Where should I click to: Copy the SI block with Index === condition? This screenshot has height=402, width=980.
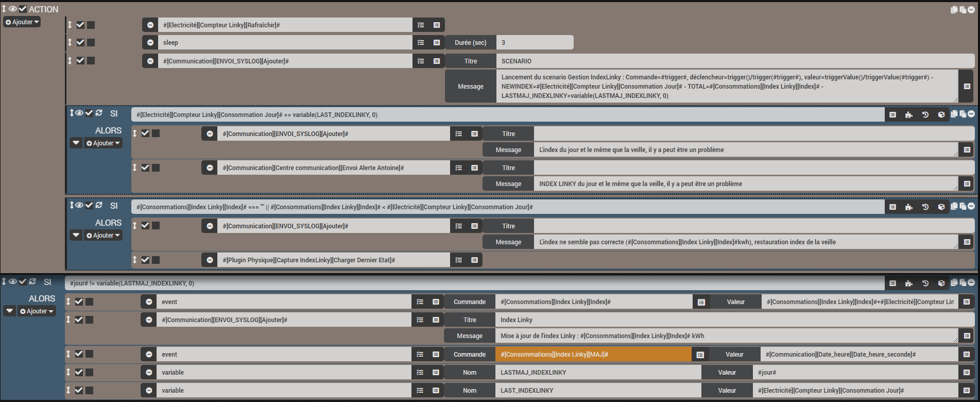pyautogui.click(x=954, y=206)
